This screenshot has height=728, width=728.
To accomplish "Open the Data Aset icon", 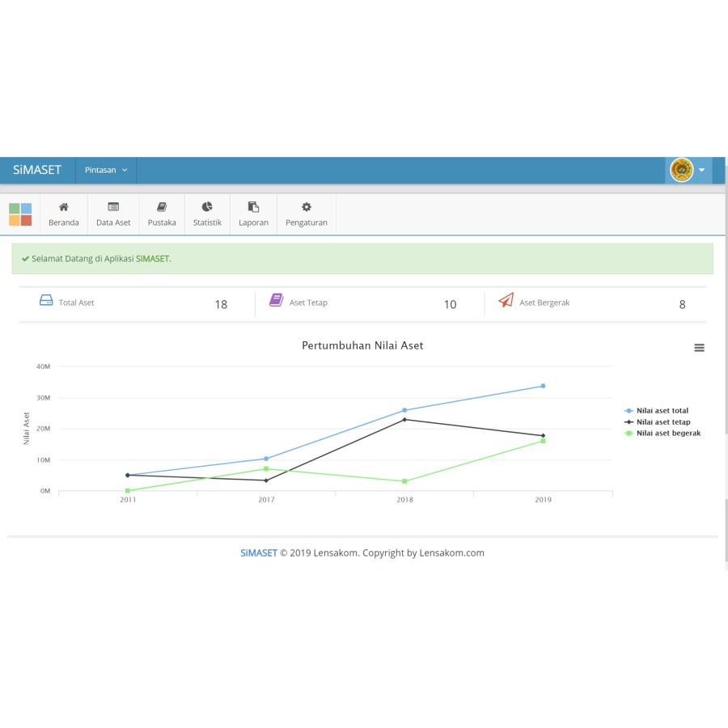I will pos(113,207).
